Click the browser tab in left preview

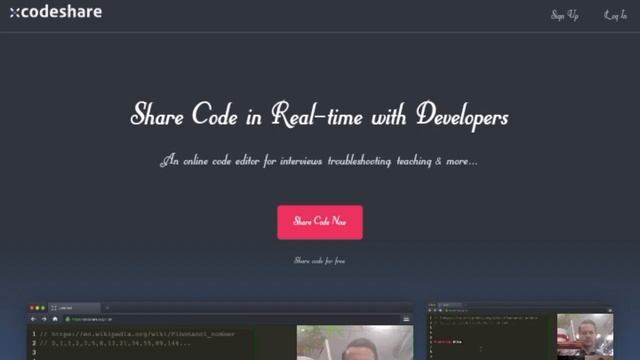click(74, 308)
